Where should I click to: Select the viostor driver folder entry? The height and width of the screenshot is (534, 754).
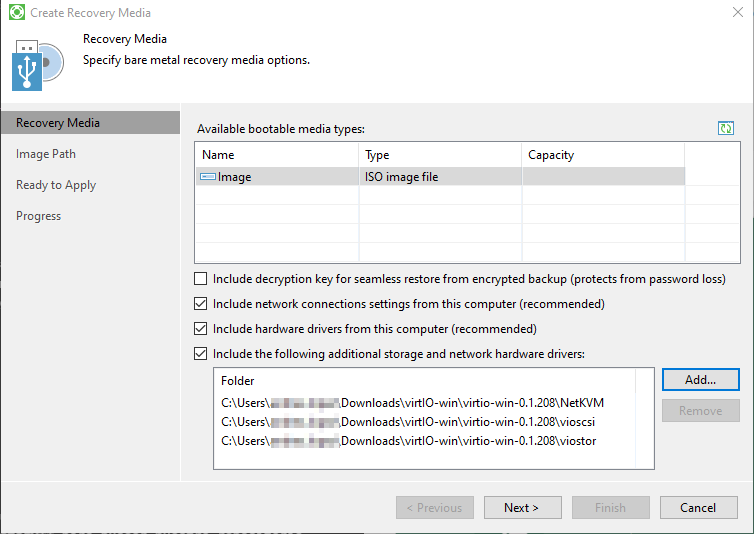(x=408, y=441)
